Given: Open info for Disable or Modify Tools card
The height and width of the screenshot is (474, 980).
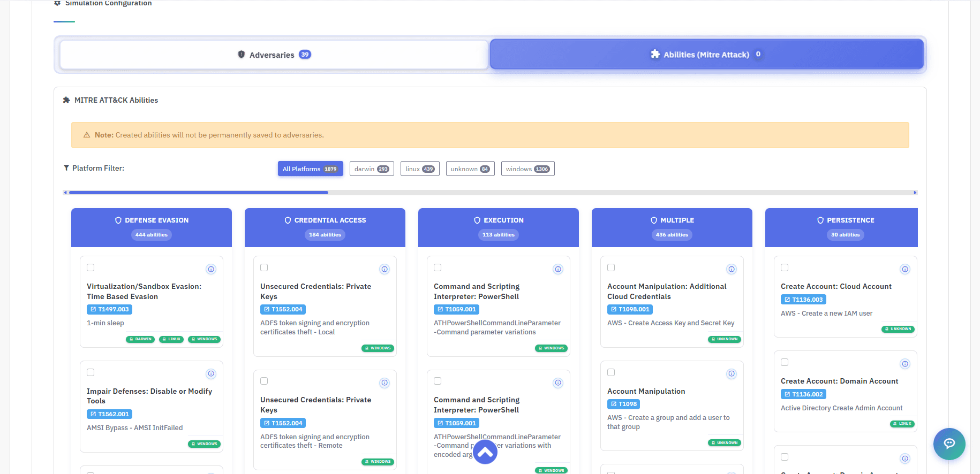Looking at the screenshot, I should [211, 374].
